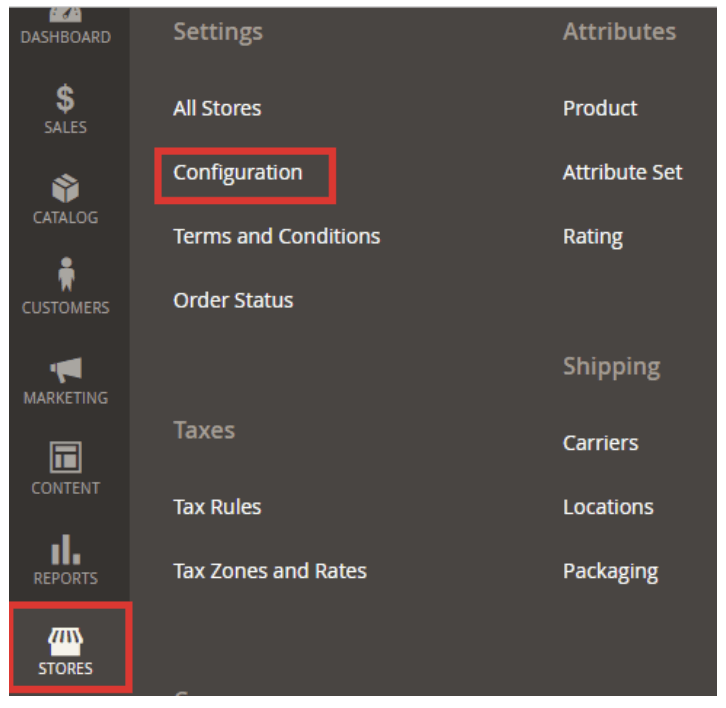Go to shipping Packaging
The height and width of the screenshot is (708, 726).
pyautogui.click(x=610, y=572)
